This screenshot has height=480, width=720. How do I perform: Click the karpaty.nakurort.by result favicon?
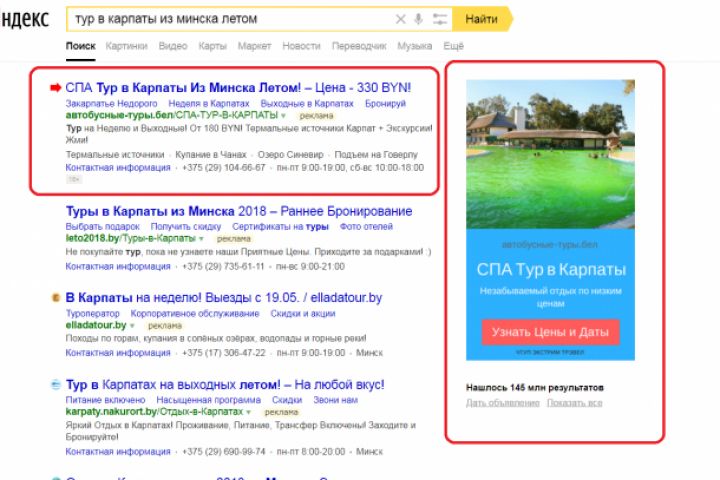(56, 384)
